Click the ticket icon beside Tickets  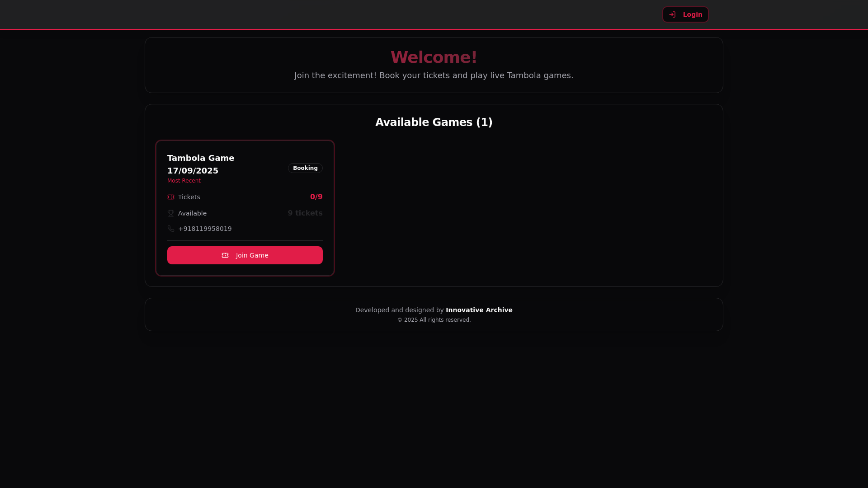coord(171,197)
